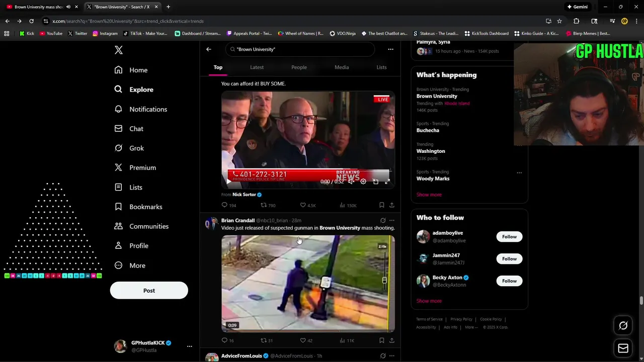
Task: Open the Kick bookmark
Action: click(27, 34)
